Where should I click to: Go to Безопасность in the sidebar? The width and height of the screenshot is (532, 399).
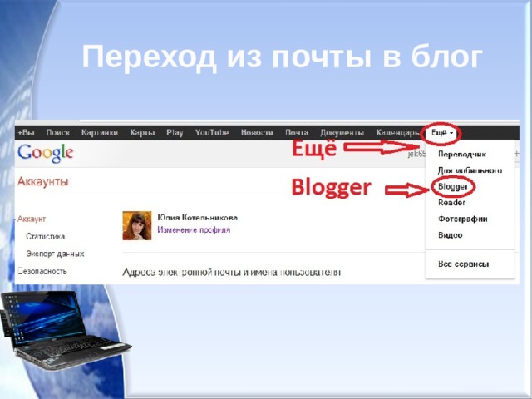click(x=42, y=271)
